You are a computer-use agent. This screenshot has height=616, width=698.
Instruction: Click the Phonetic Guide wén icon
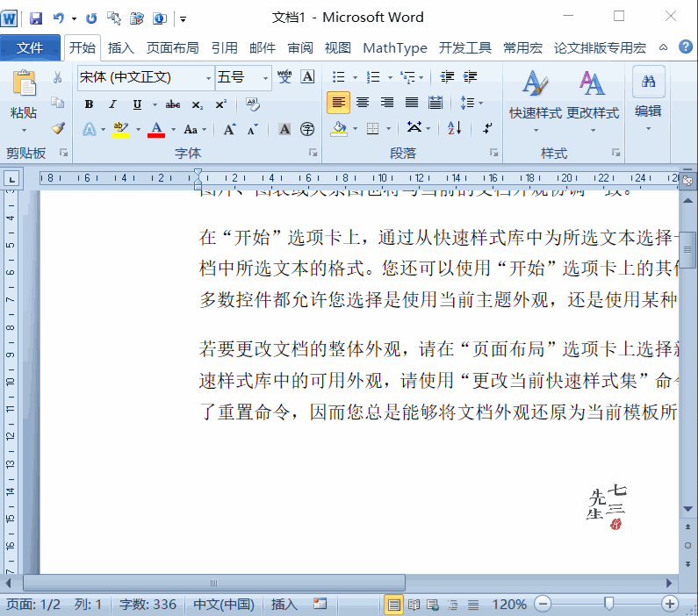click(x=284, y=76)
